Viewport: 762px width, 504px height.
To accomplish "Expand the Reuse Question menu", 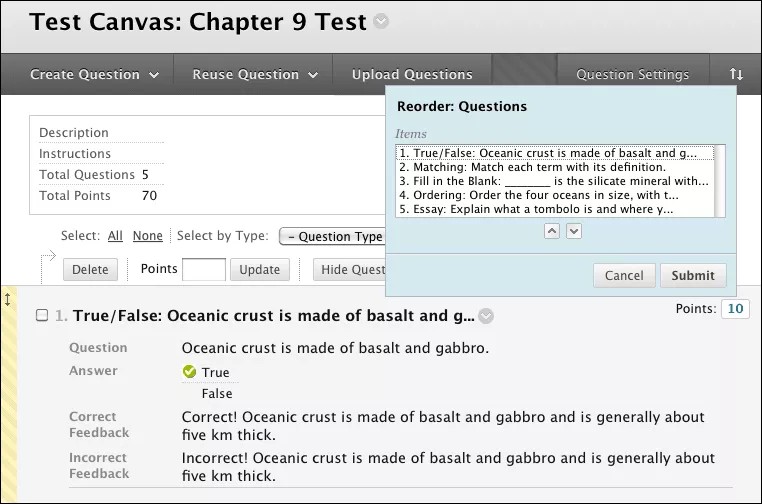I will [x=255, y=74].
